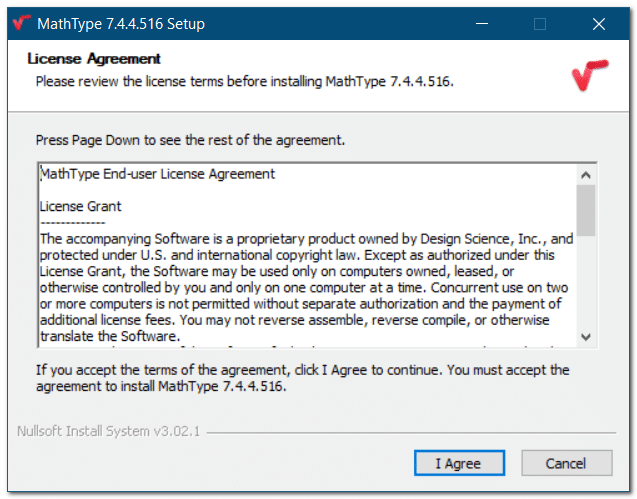Minimize the MathType Setup window

[x=482, y=23]
